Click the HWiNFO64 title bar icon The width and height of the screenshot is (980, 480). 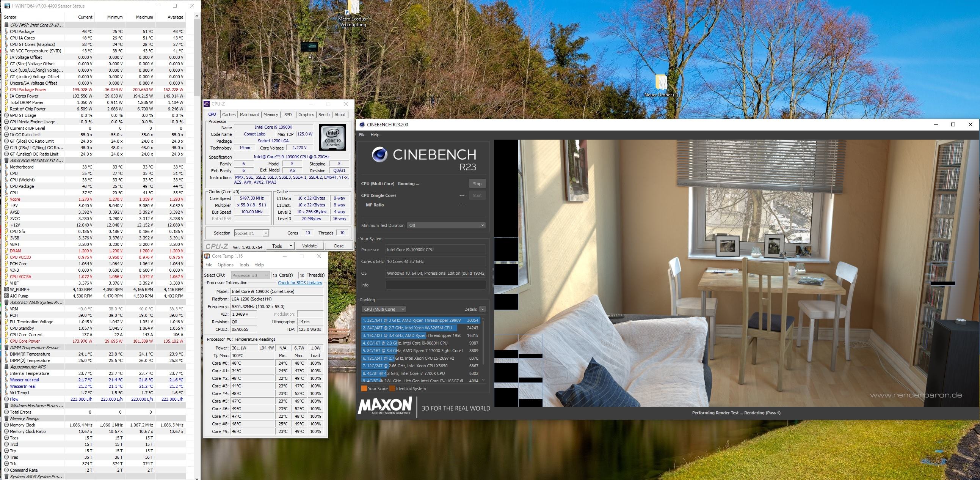tap(7, 6)
